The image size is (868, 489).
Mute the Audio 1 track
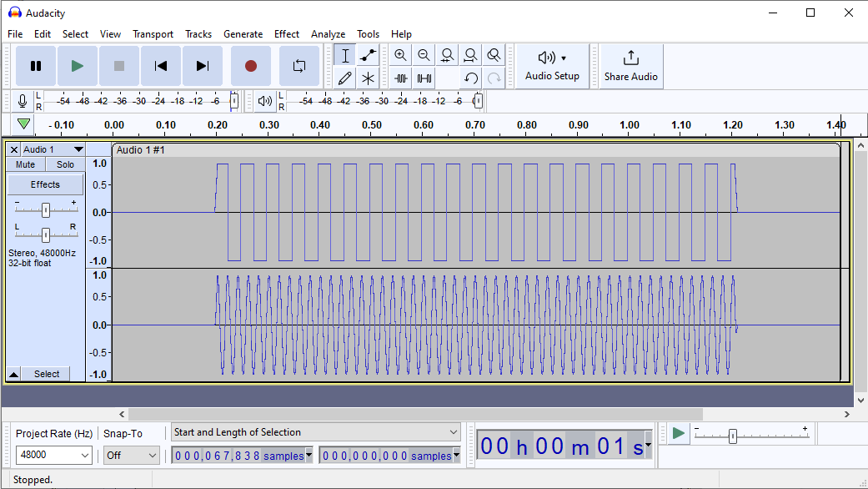(26, 165)
